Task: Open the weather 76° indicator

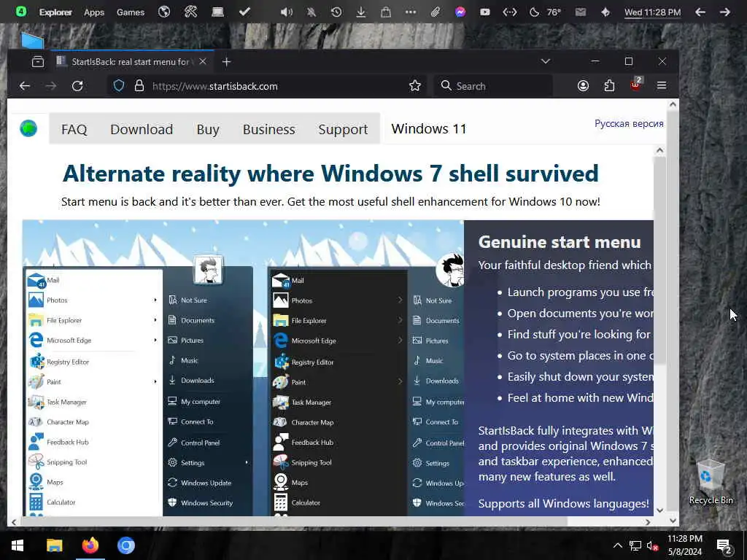Action: [546, 12]
